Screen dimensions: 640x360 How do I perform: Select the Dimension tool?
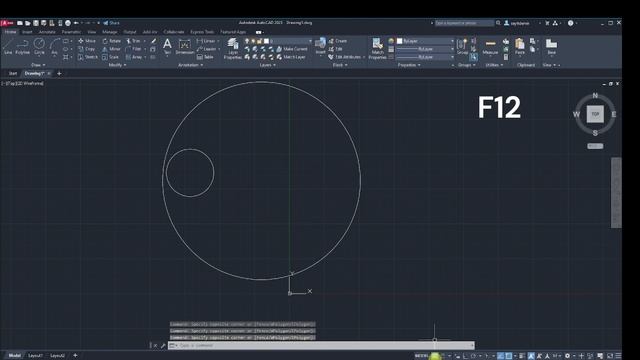[184, 47]
